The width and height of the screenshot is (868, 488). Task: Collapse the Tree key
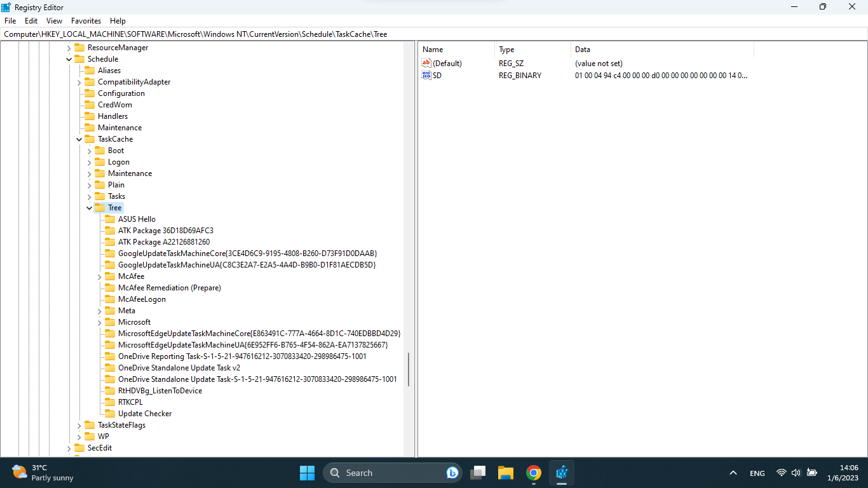pyautogui.click(x=90, y=208)
